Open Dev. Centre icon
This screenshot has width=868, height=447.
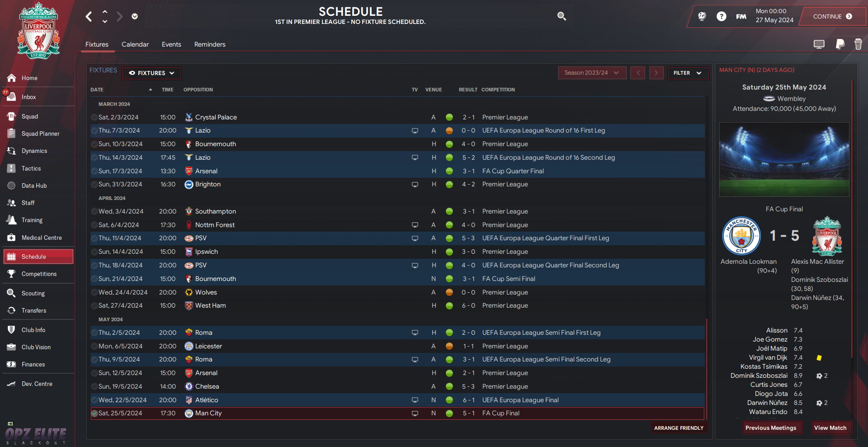[x=12, y=384]
